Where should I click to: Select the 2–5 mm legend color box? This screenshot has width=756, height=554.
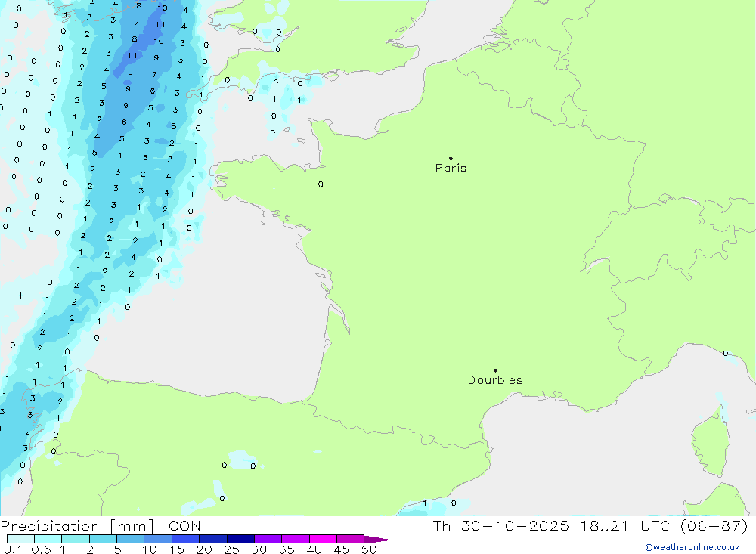point(103,539)
